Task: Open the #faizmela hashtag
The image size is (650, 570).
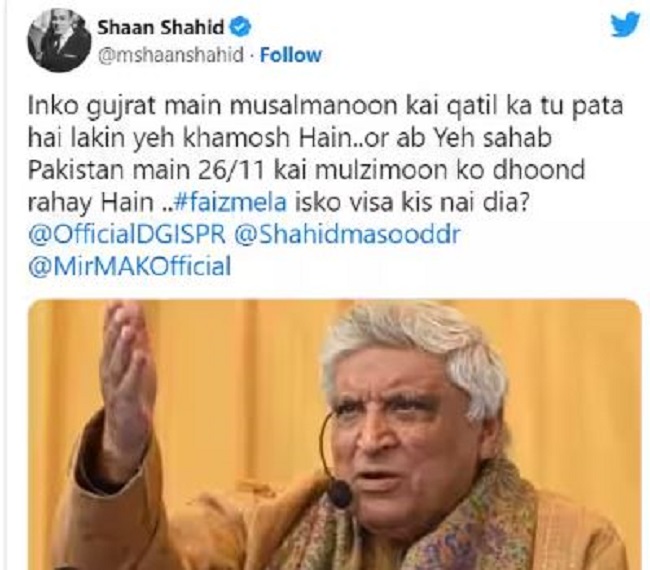Action: (x=231, y=203)
